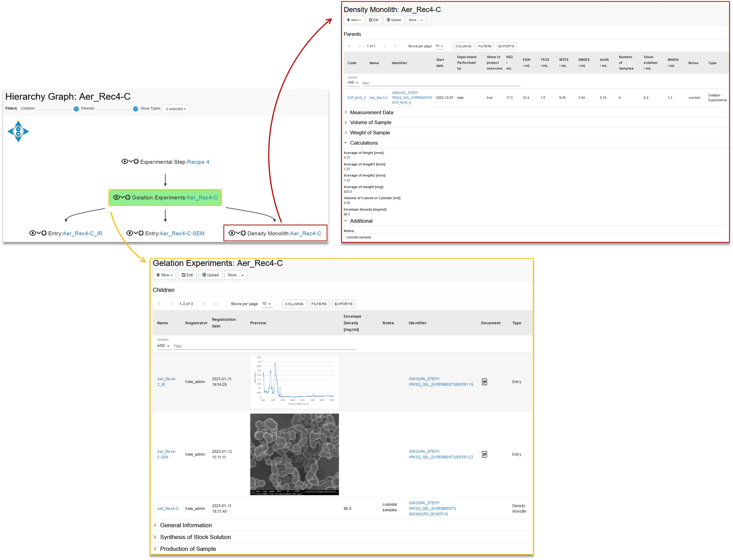The image size is (733, 560).
Task: Expand General Information section
Action: pos(185,525)
